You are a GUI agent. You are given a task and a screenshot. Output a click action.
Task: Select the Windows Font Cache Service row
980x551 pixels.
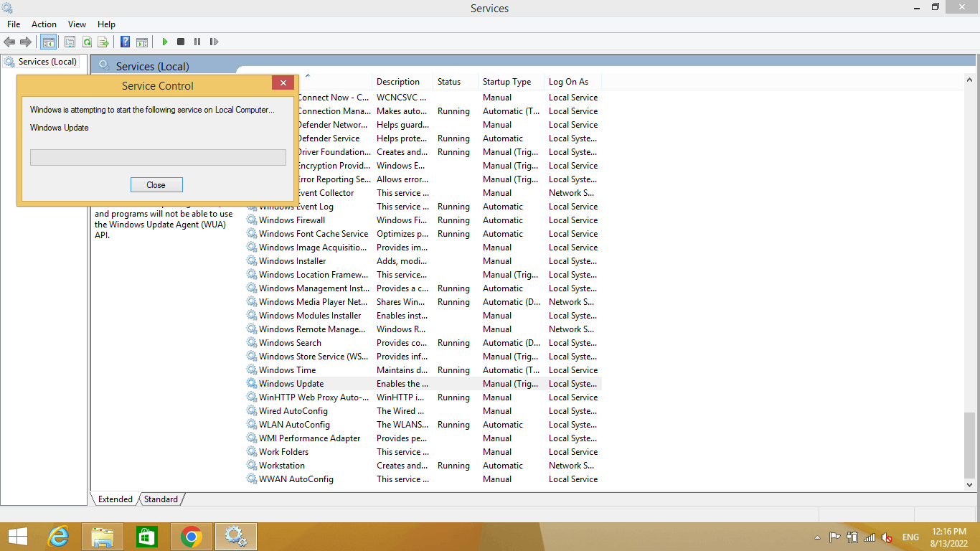[423, 234]
